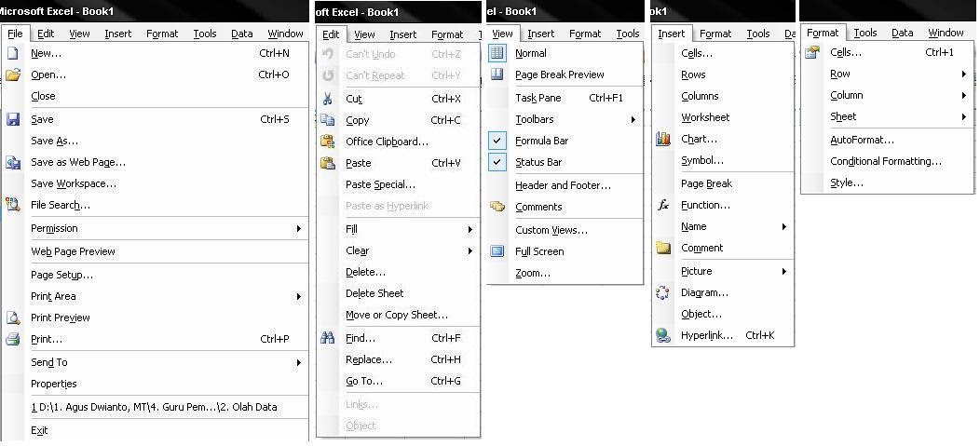Choose Move or Copy Sheet...

tap(397, 315)
